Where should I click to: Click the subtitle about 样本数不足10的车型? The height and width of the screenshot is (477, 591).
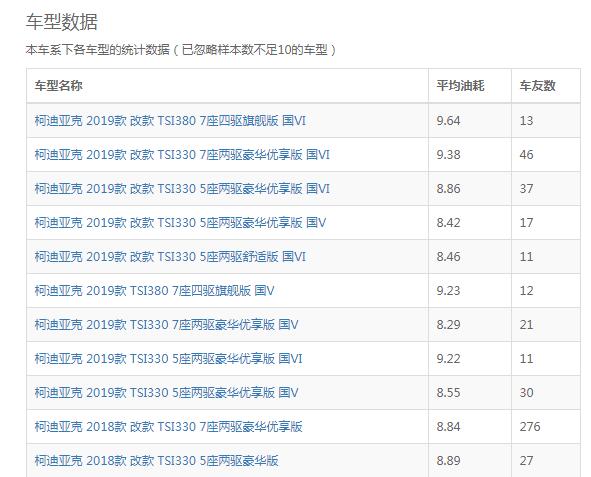pyautogui.click(x=181, y=49)
